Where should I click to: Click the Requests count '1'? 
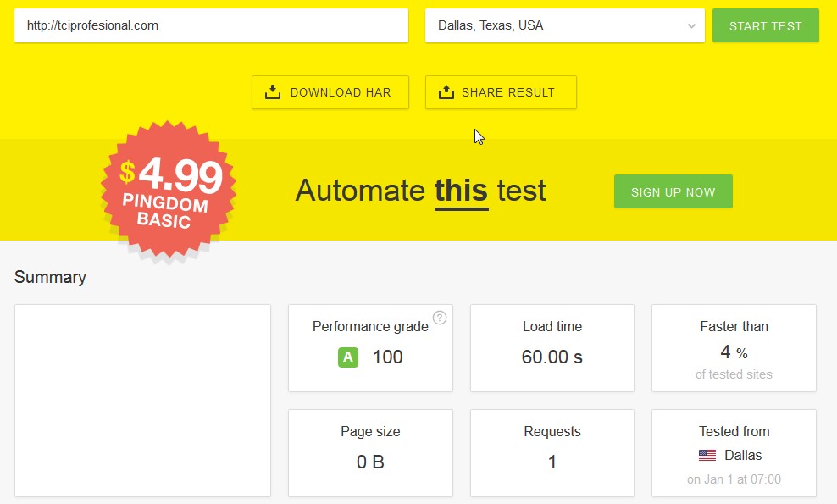[552, 462]
